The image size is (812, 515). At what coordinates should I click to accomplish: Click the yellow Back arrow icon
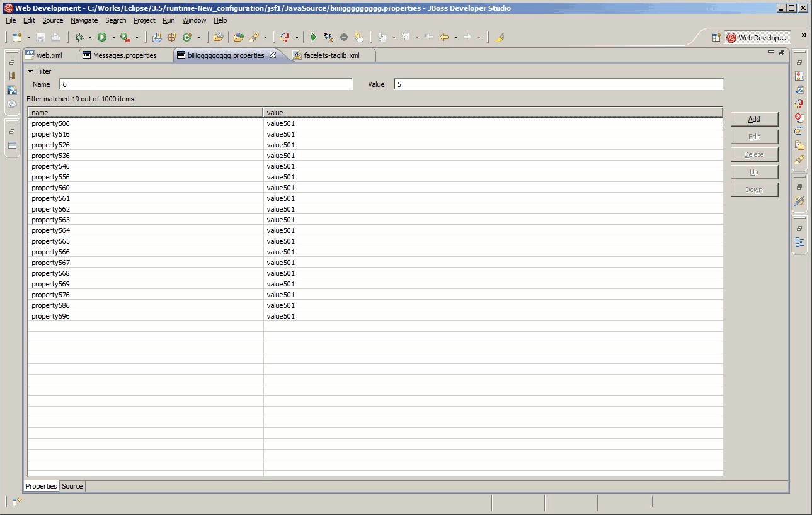click(444, 38)
